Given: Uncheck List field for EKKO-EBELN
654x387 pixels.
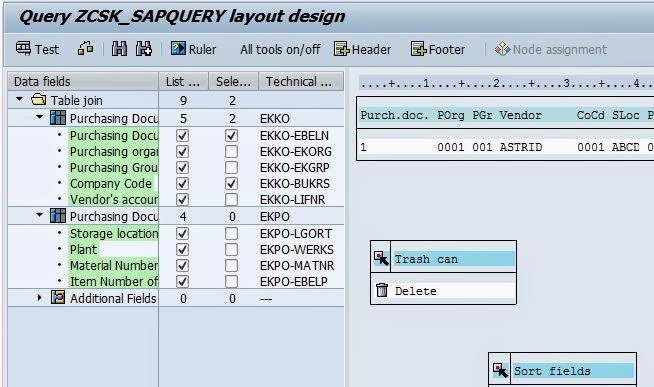Looking at the screenshot, I should 183,136.
